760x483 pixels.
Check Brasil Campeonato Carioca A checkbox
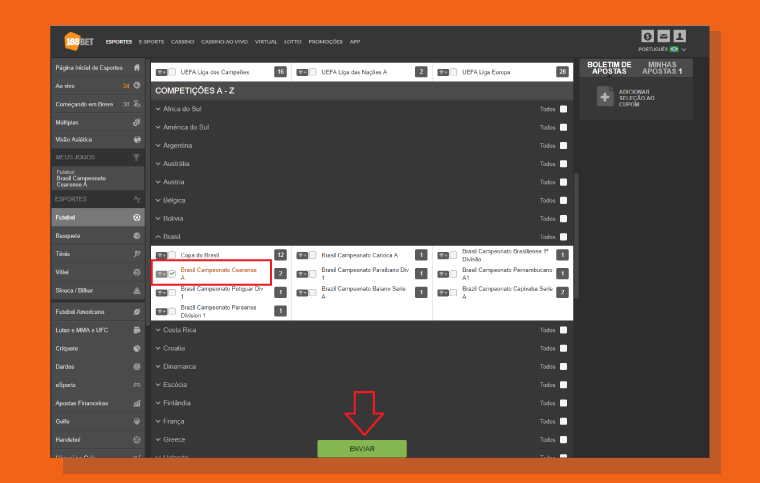pyautogui.click(x=313, y=255)
